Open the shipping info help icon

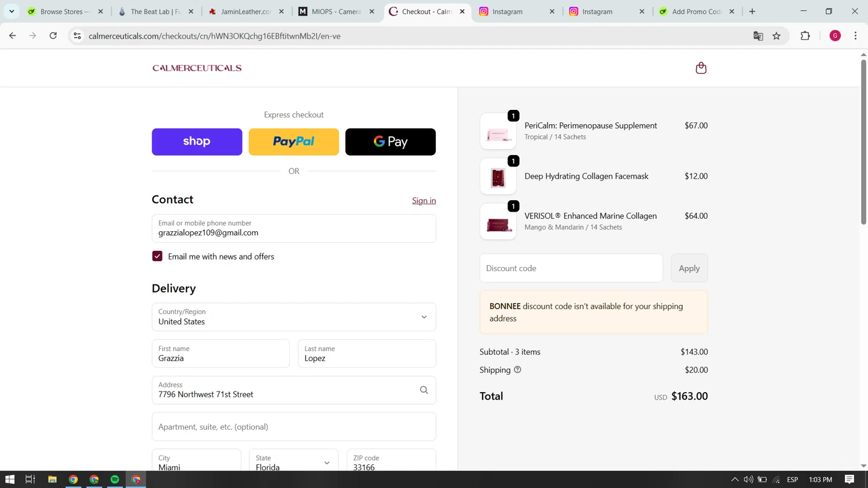point(517,370)
